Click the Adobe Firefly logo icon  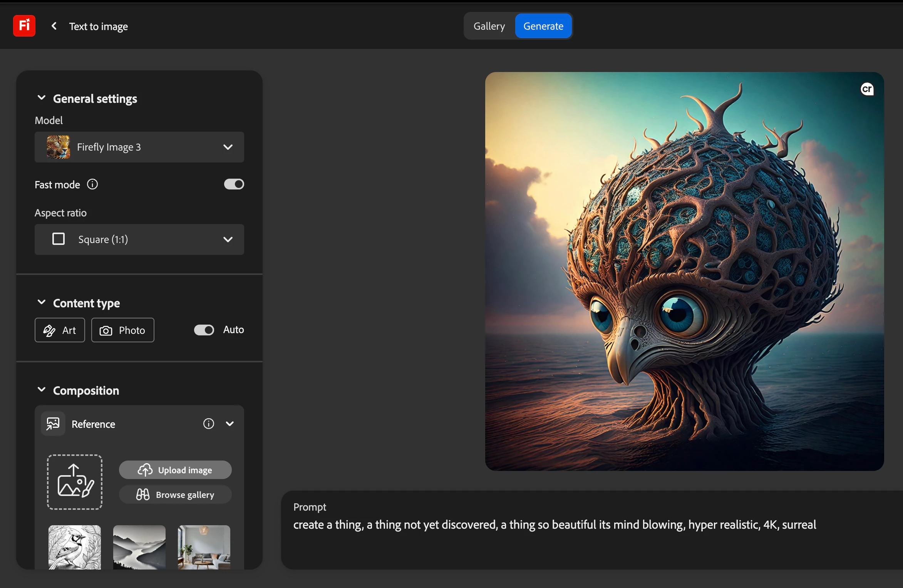pyautogui.click(x=24, y=26)
